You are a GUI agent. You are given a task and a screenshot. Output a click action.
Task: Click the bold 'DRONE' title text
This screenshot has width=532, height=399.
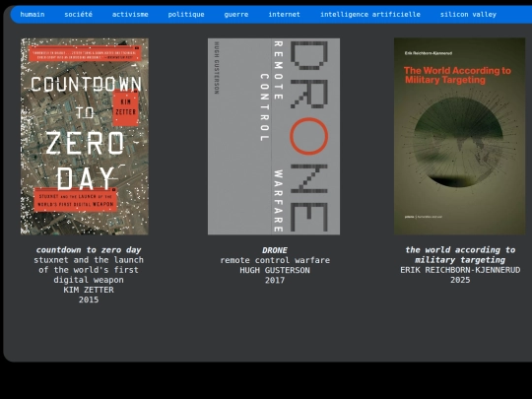coord(275,250)
